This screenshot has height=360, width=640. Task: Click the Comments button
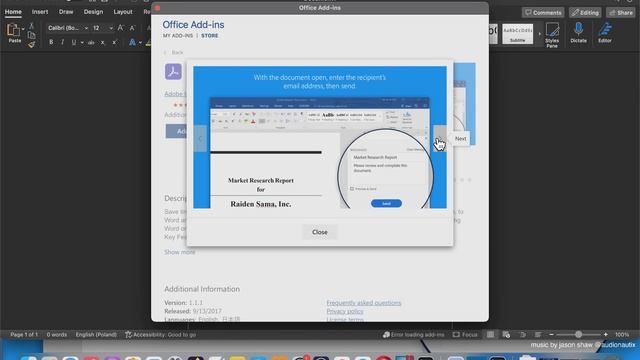543,13
